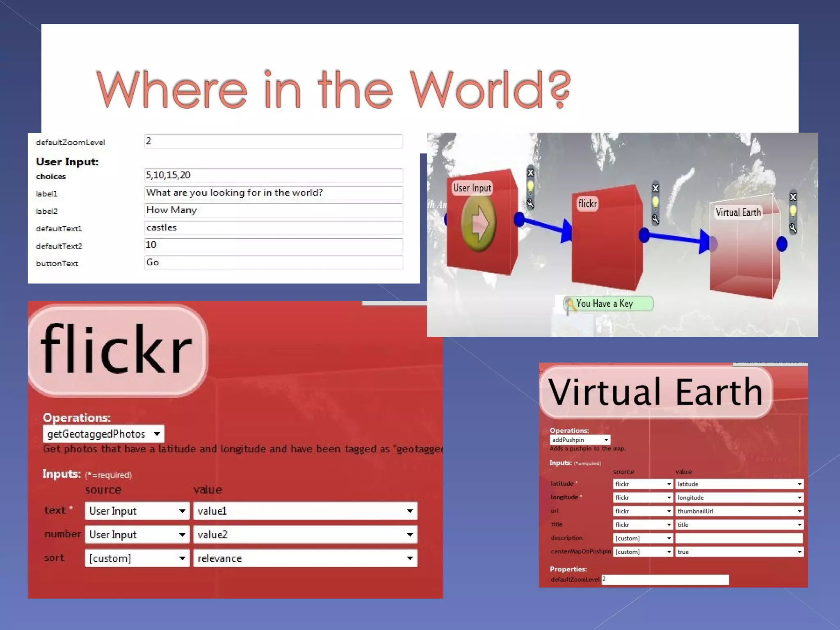Open the url value dropdown showing thumbnailUrl
840x630 pixels.
[x=739, y=511]
